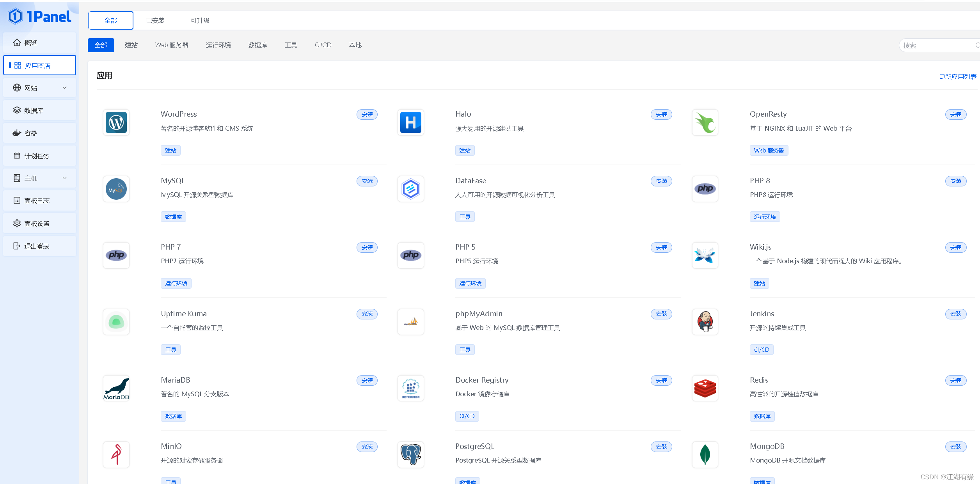Filter apps by 工具 category
The image size is (980, 484).
click(x=291, y=45)
